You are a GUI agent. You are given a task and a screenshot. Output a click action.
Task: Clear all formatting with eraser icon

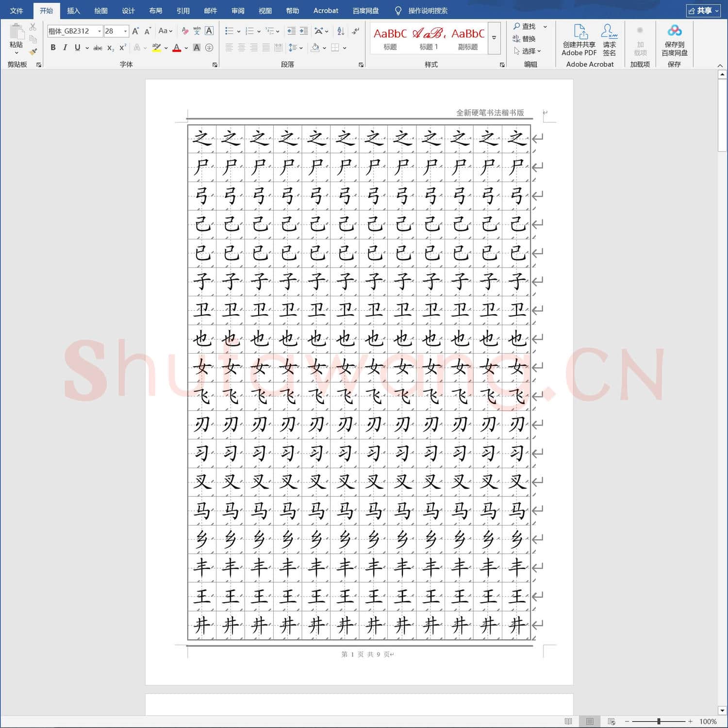185,31
